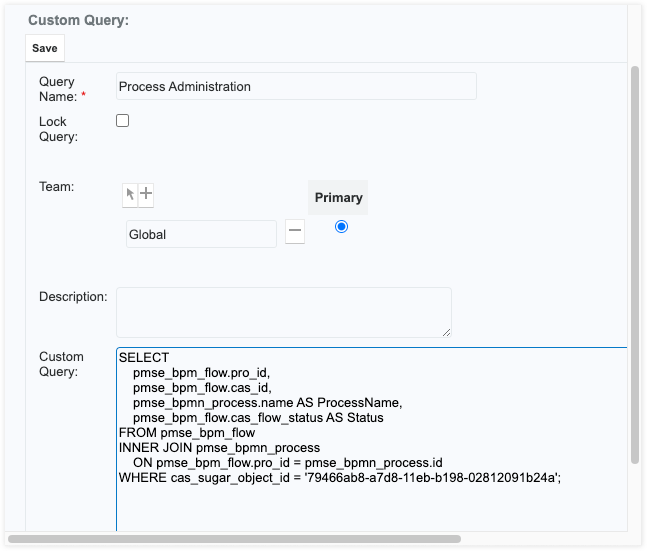Screen dimensions: 647x551
Task: Click the horizontal scrollbar at the bottom
Action: point(234,539)
